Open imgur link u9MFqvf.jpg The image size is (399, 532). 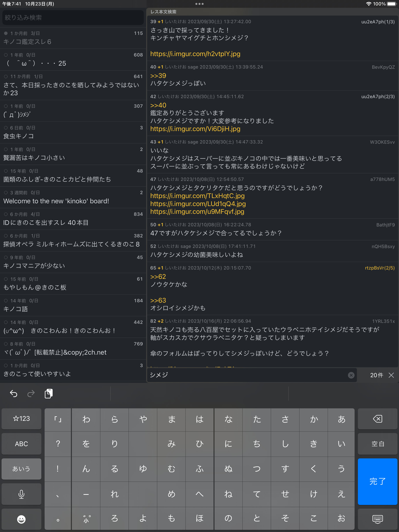[x=197, y=212]
